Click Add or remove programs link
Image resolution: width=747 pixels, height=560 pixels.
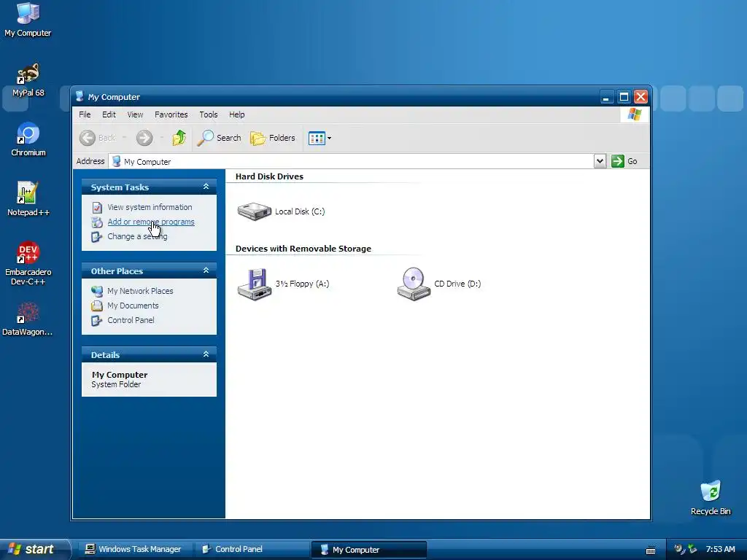tap(151, 222)
